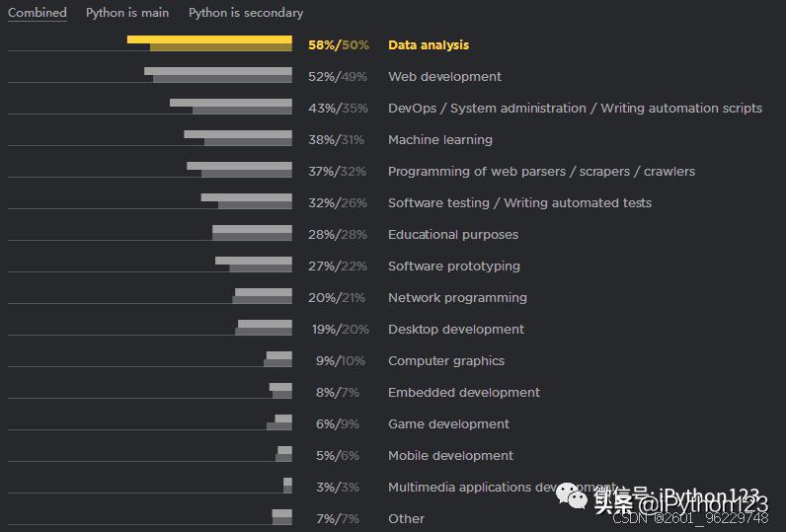Select the Educational purposes label

tap(453, 235)
